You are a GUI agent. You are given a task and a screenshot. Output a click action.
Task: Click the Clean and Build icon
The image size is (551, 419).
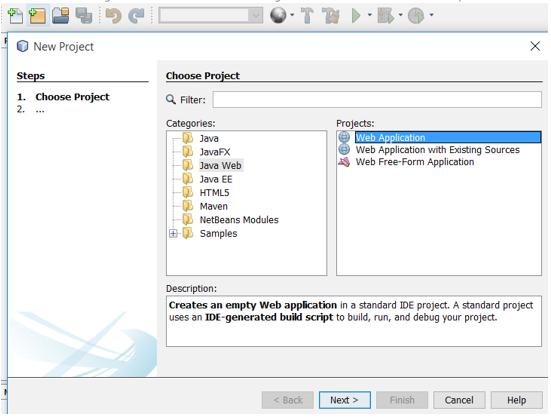331,16
